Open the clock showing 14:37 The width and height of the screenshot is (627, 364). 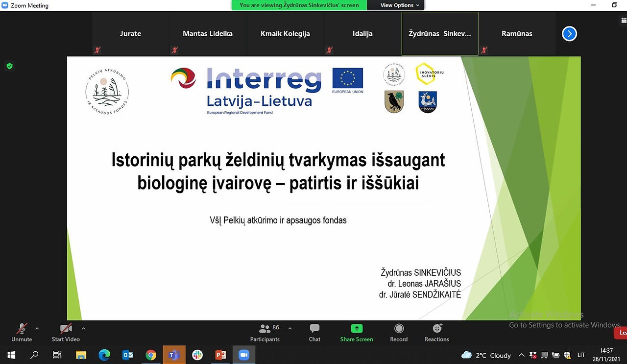coord(606,355)
